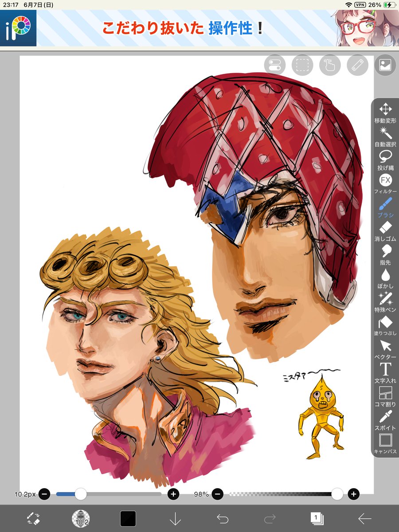Select the Bucket fill (塗りつぶし) tool
The height and width of the screenshot is (532, 399).
[x=385, y=325]
